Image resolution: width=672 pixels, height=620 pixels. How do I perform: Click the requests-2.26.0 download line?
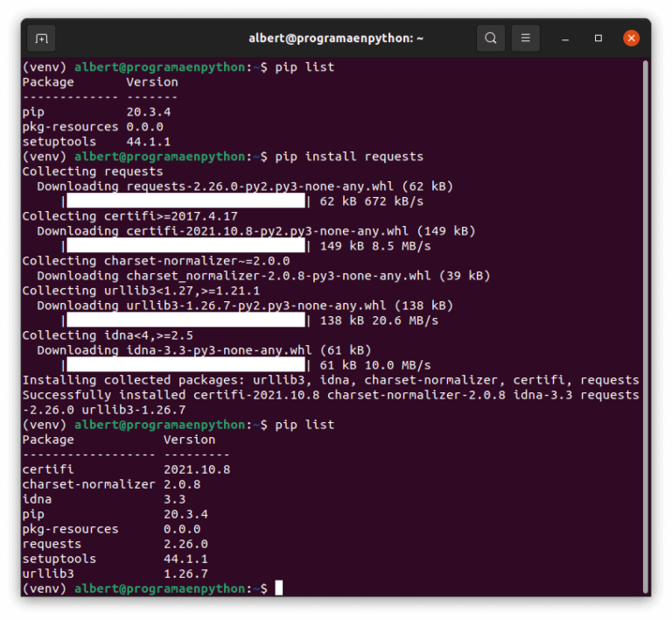(x=245, y=187)
